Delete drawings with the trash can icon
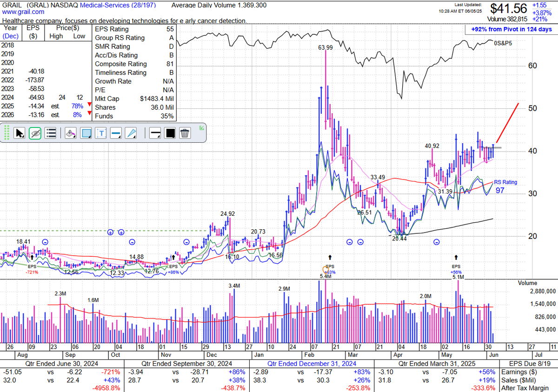The height and width of the screenshot is (392, 558). [185, 133]
